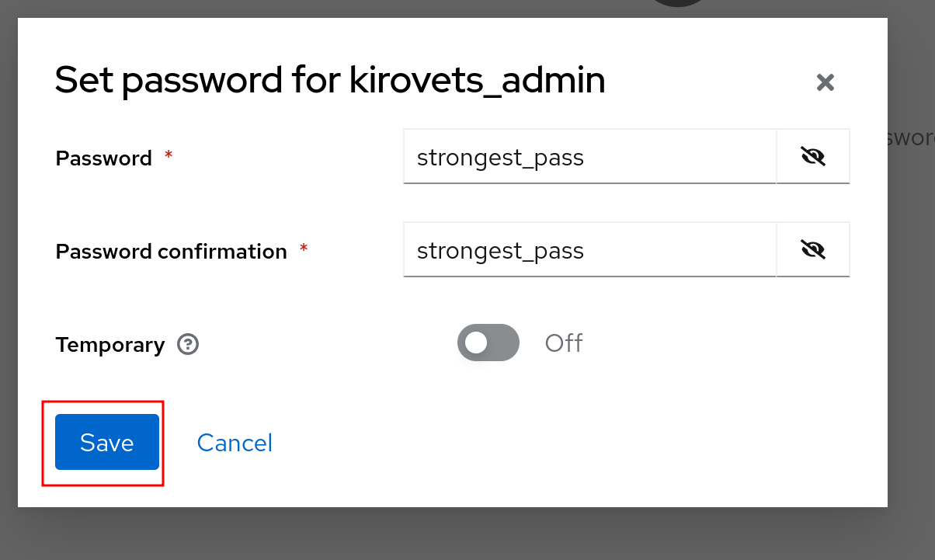Click the white knob of Temporary switch
This screenshot has height=560, width=935.
coord(475,343)
